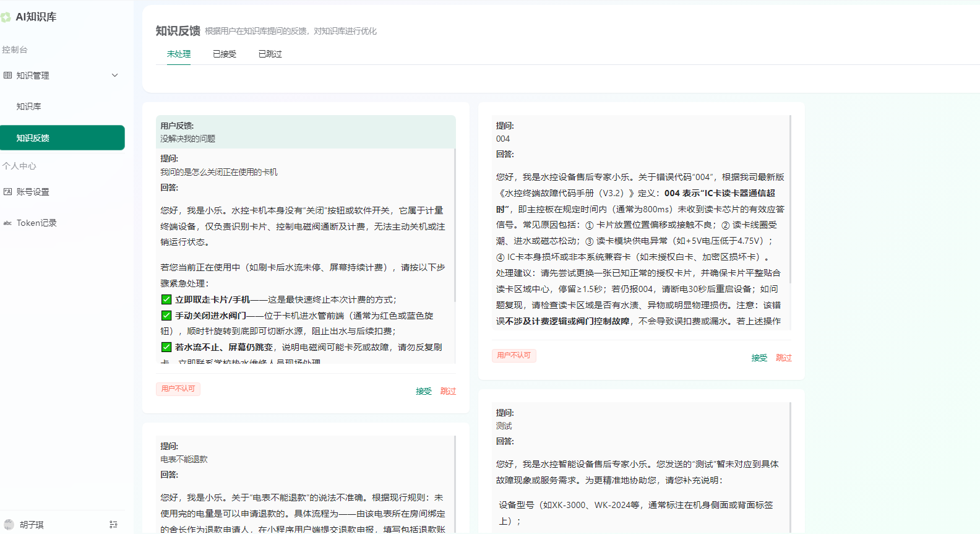Click the 知识管理 book icon
980x534 pixels.
pos(7,75)
